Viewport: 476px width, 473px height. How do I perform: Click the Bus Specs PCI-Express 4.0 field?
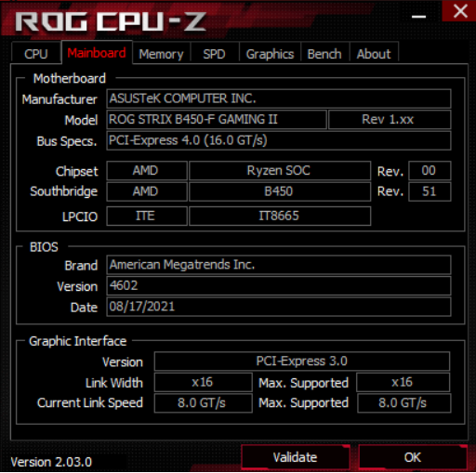pos(279,140)
